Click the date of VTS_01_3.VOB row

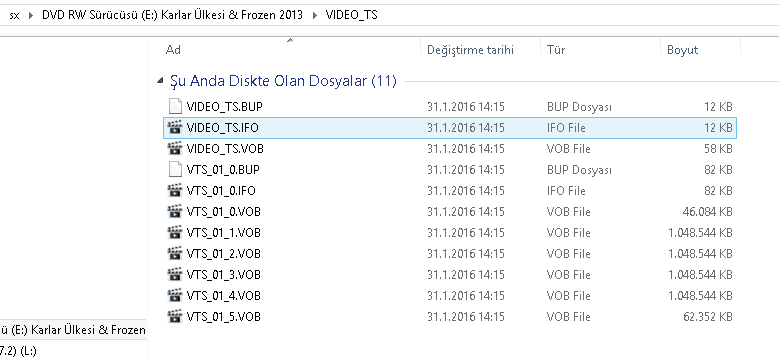pyautogui.click(x=466, y=275)
